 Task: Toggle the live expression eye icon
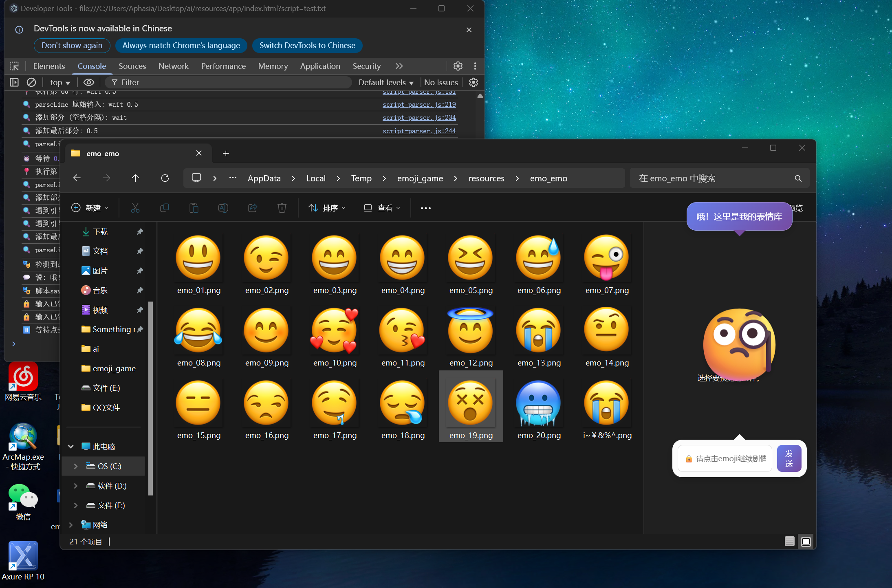coord(88,82)
